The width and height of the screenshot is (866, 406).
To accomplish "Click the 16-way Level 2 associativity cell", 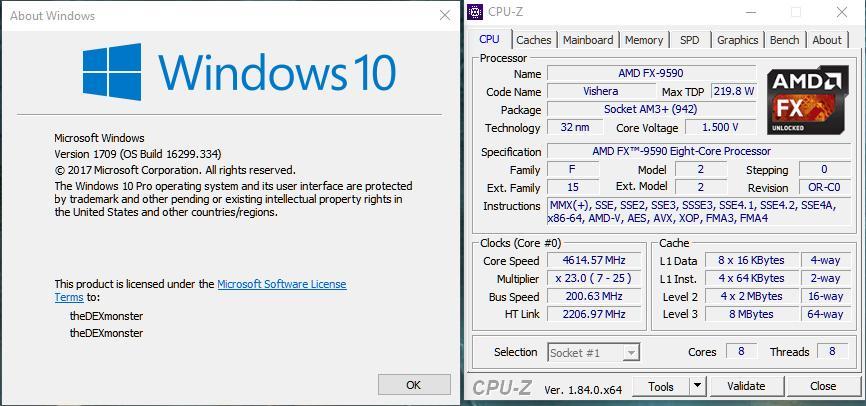I will click(x=825, y=296).
